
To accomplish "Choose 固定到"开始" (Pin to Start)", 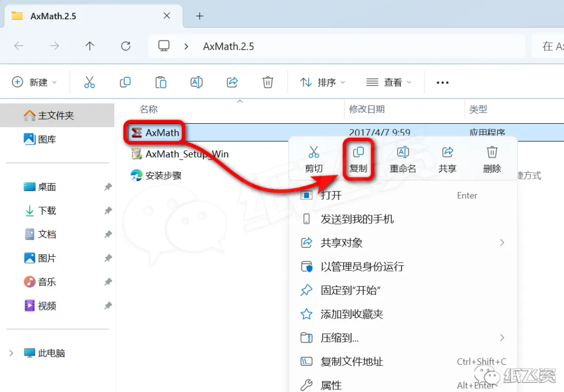I will point(403,290).
